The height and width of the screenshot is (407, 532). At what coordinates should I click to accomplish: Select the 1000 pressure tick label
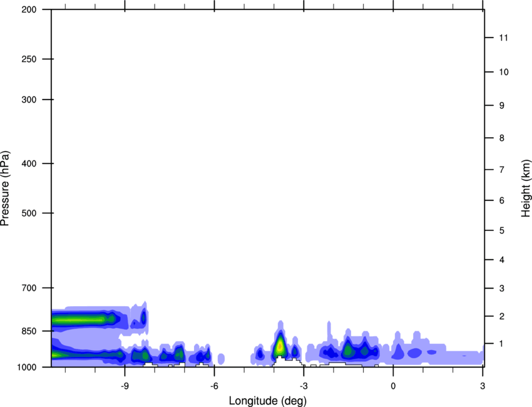(x=26, y=367)
